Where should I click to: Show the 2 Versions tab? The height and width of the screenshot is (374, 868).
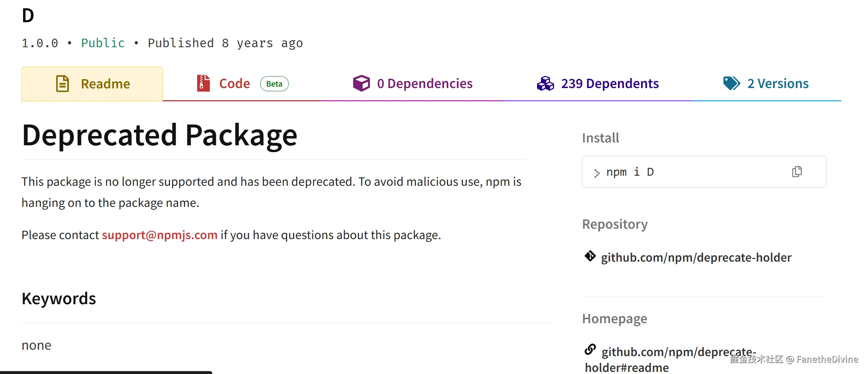[777, 83]
